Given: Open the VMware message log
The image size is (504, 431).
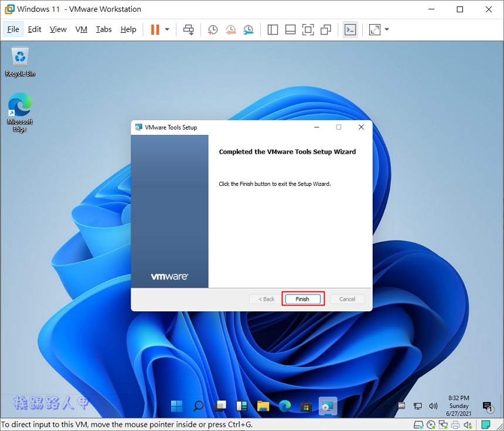Looking at the screenshot, I should point(486,424).
